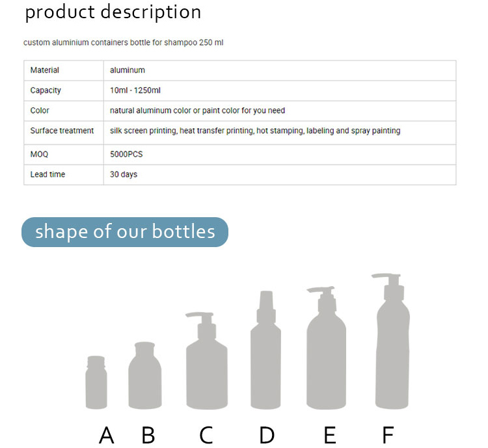Click the 'shape of our bottles' banner
Image resolution: width=488 pixels, height=448 pixels.
pos(125,232)
